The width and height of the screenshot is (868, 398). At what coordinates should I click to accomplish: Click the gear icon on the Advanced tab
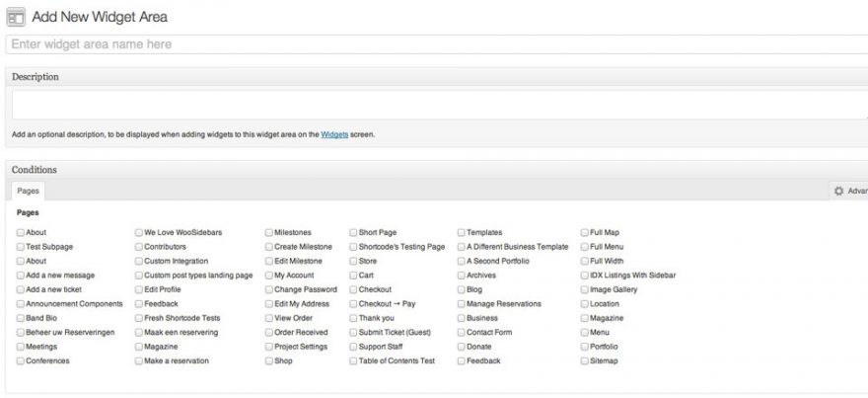[838, 191]
